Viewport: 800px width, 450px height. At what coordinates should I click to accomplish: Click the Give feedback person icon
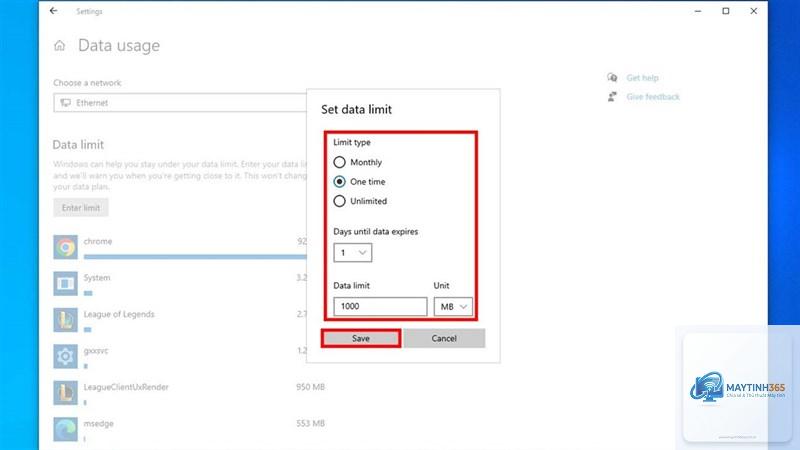[x=612, y=96]
